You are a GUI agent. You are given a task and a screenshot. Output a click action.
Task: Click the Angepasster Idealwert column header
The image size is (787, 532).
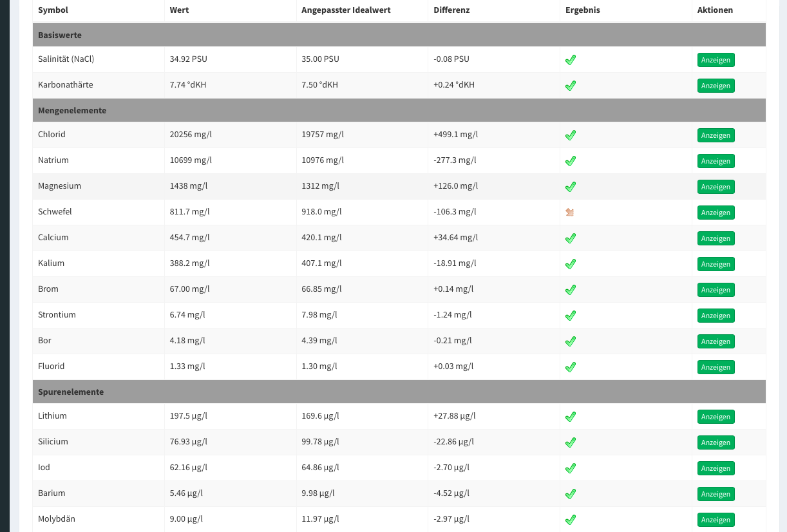(346, 10)
